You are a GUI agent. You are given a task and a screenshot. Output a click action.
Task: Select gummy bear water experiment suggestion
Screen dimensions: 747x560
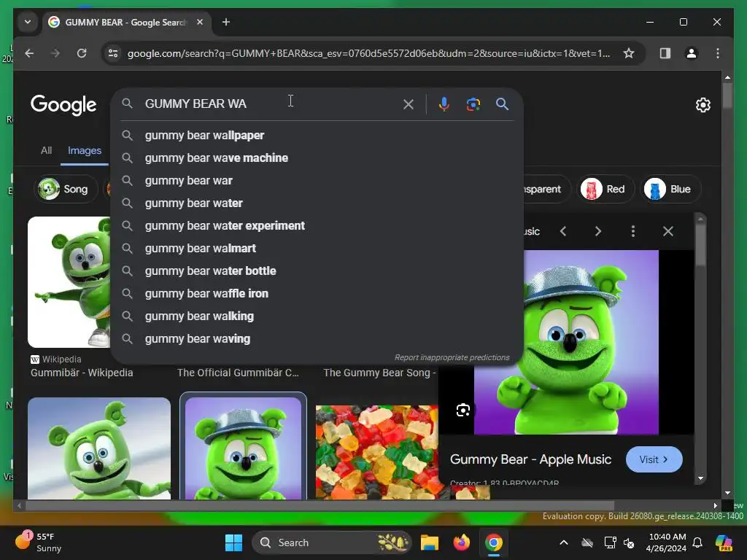pyautogui.click(x=317, y=226)
